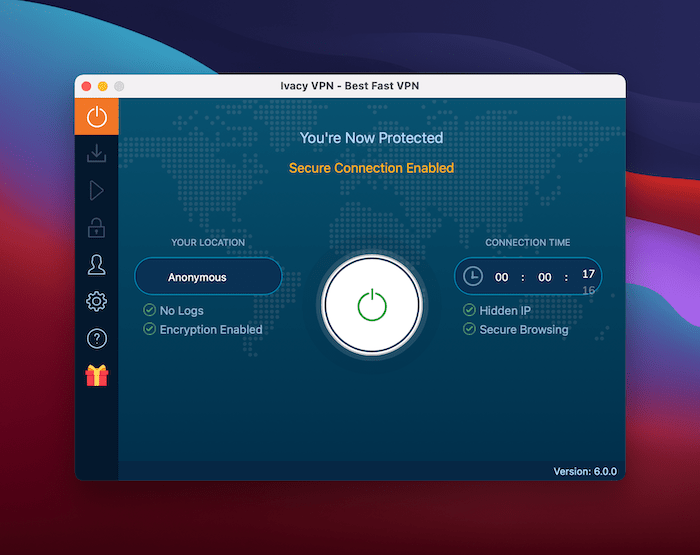Click the Encryption Enabled check mark
Image resolution: width=700 pixels, height=555 pixels.
click(149, 329)
